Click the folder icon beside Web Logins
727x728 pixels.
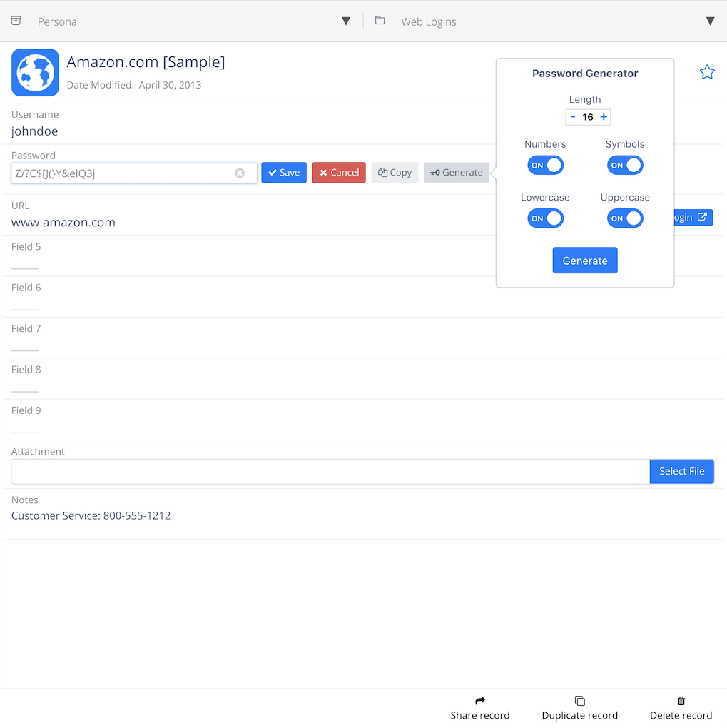tap(380, 21)
